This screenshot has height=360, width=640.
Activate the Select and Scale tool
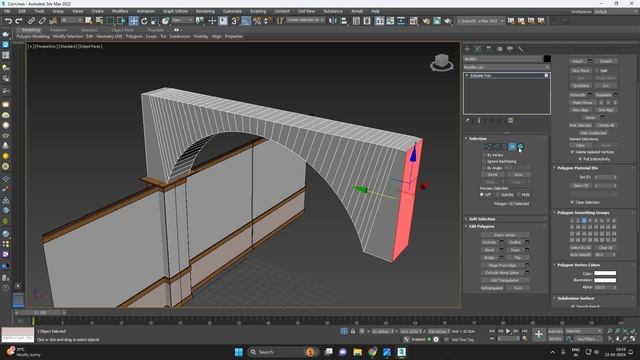(155, 20)
